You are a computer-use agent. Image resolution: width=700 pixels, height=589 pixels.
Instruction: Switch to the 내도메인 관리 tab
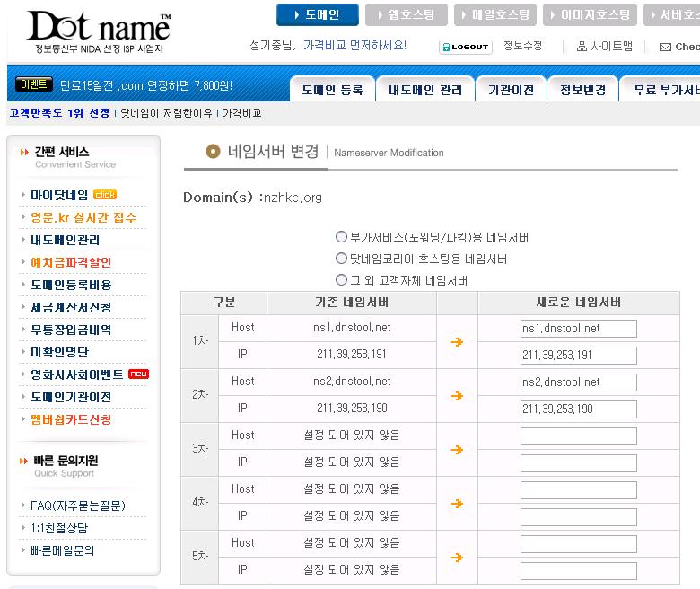(x=425, y=90)
